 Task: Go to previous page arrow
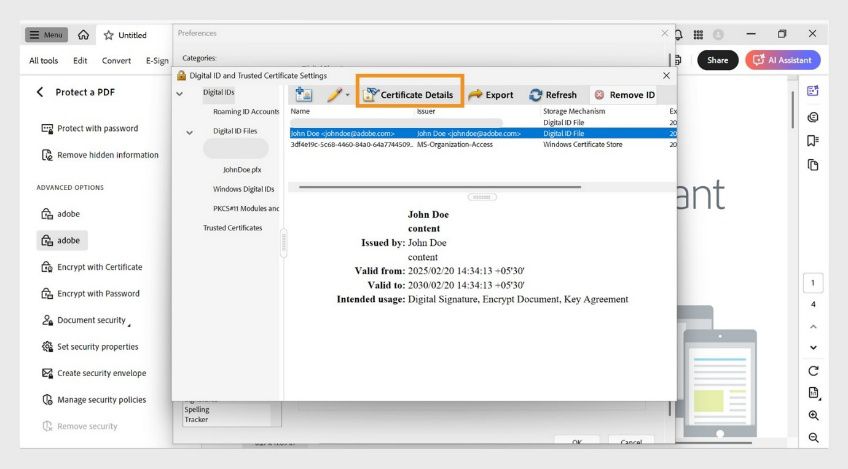pyautogui.click(x=813, y=327)
